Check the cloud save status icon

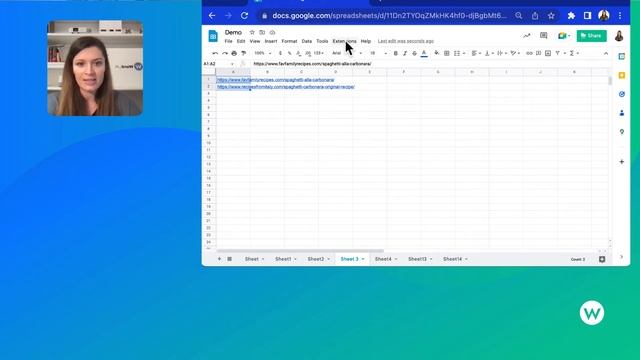click(272, 32)
